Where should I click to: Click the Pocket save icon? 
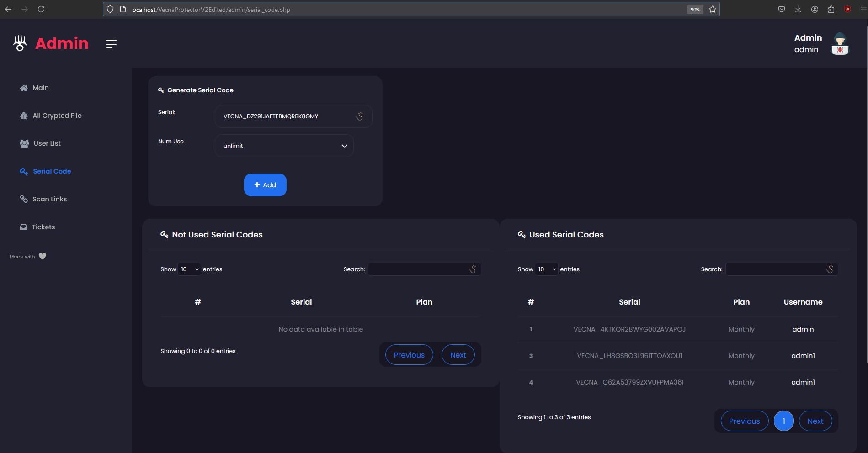coord(782,9)
